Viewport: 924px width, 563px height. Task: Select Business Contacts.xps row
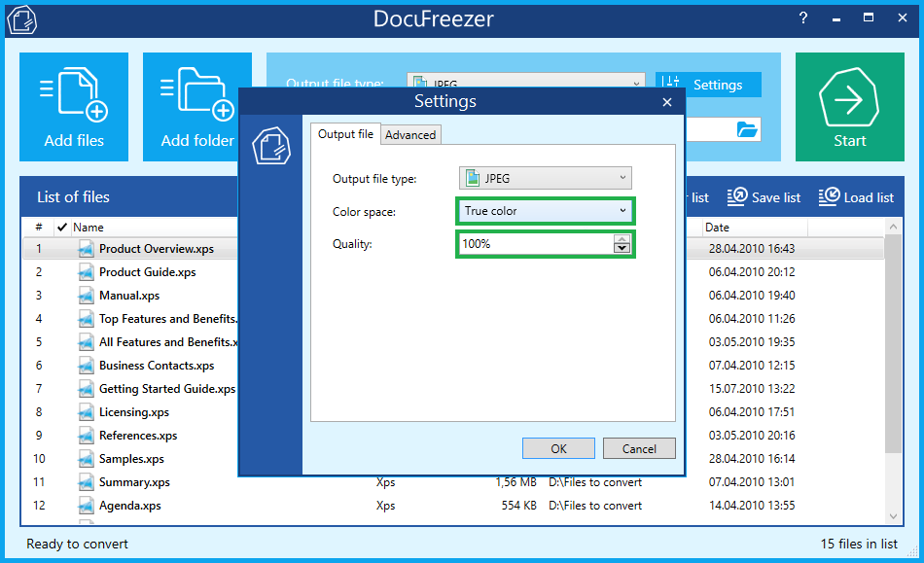[157, 366]
